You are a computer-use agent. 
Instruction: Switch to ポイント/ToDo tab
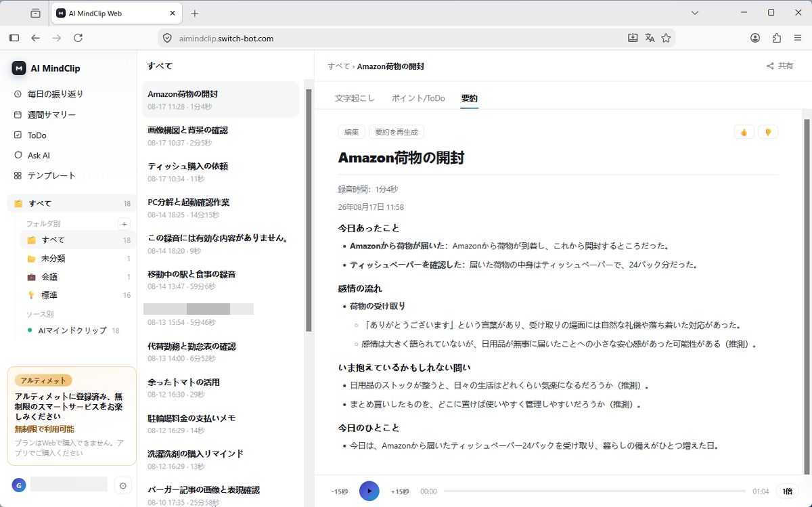tap(418, 98)
